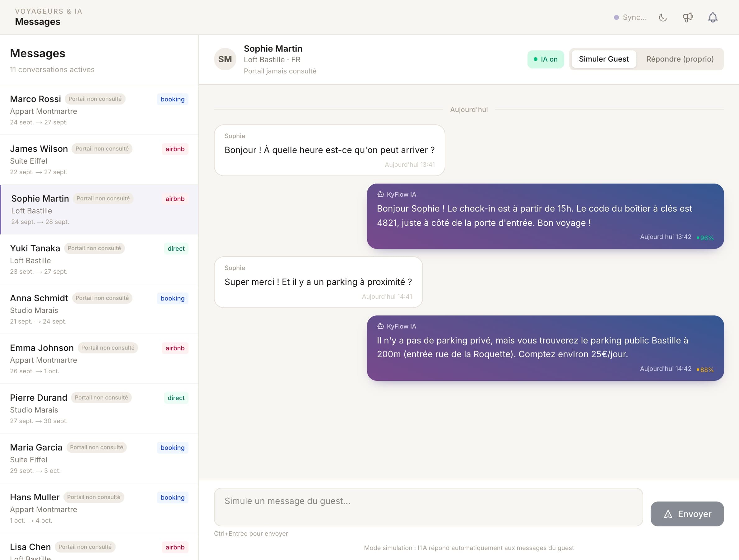739x560 pixels.
Task: Switch to Simuler Guest mode
Action: pyautogui.click(x=603, y=59)
